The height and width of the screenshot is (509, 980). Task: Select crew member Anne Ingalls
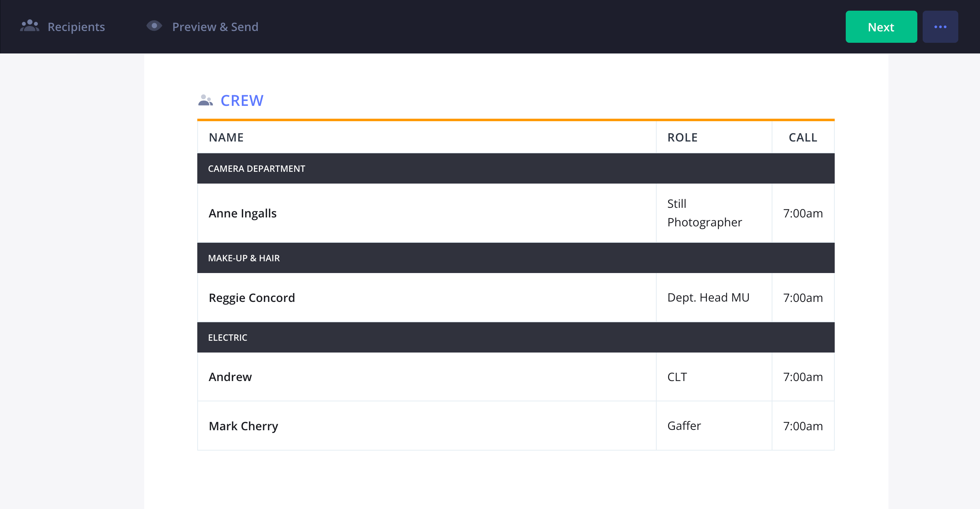pos(243,213)
